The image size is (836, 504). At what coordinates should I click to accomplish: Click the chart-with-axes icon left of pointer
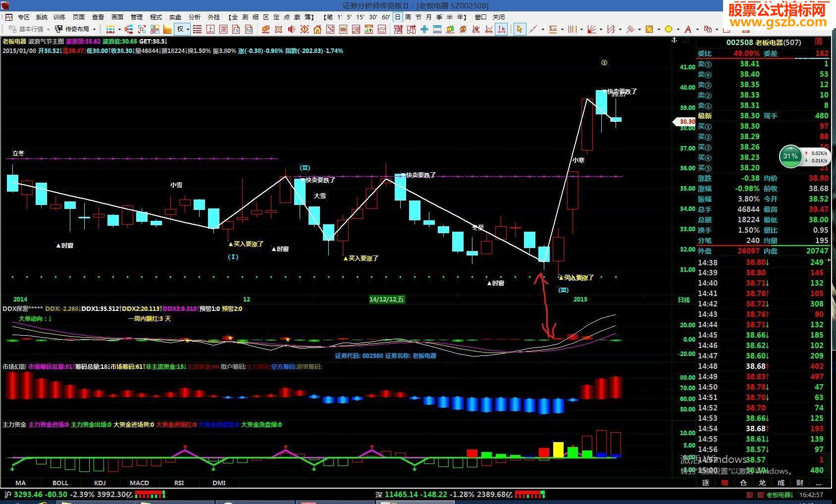click(x=502, y=29)
